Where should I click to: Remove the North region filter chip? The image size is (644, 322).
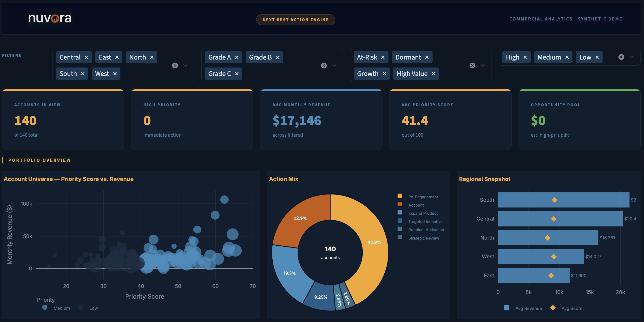(x=152, y=57)
